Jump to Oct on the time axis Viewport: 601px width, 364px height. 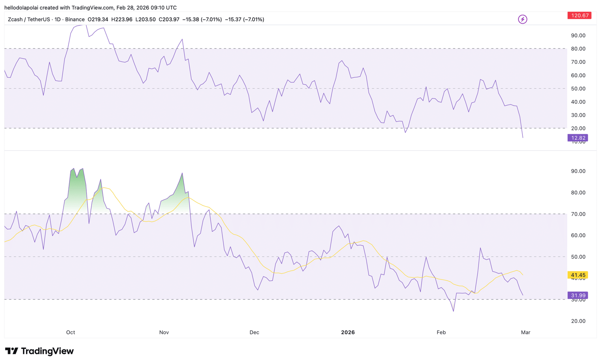click(x=71, y=332)
